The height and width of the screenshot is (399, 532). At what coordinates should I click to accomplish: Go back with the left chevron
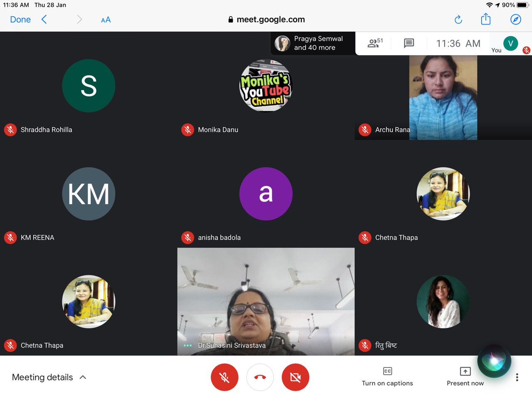[44, 20]
